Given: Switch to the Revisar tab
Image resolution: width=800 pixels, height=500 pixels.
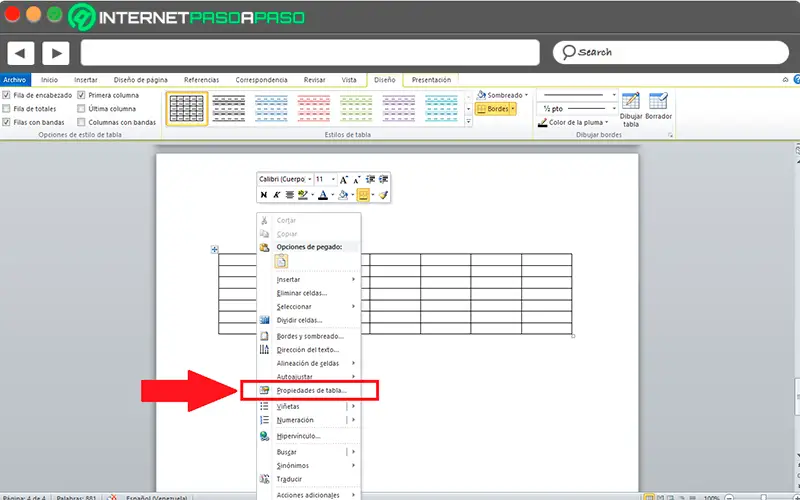Looking at the screenshot, I should [x=314, y=80].
